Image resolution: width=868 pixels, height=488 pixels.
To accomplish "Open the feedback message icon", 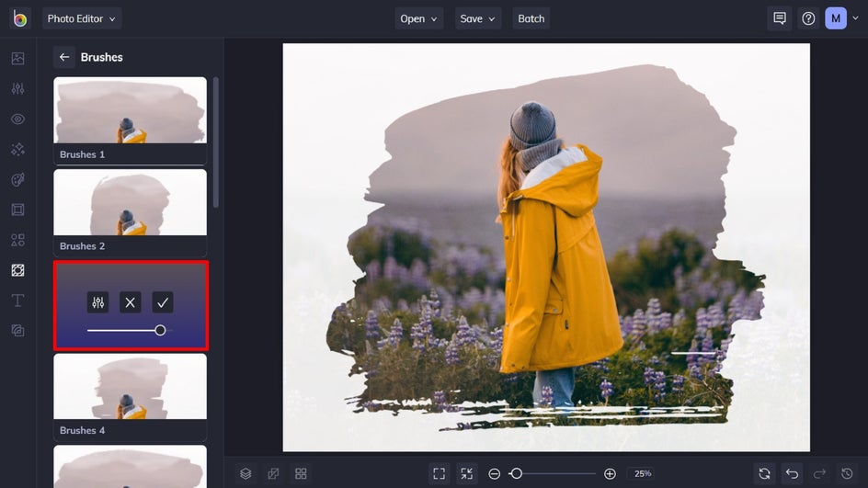I will [x=780, y=18].
